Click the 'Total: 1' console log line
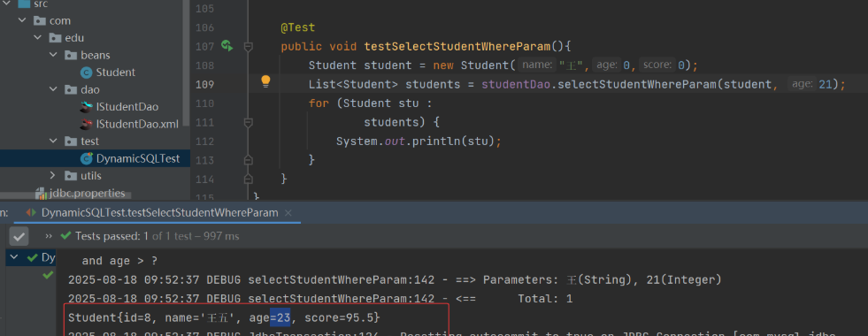The image size is (868, 336). [x=320, y=299]
